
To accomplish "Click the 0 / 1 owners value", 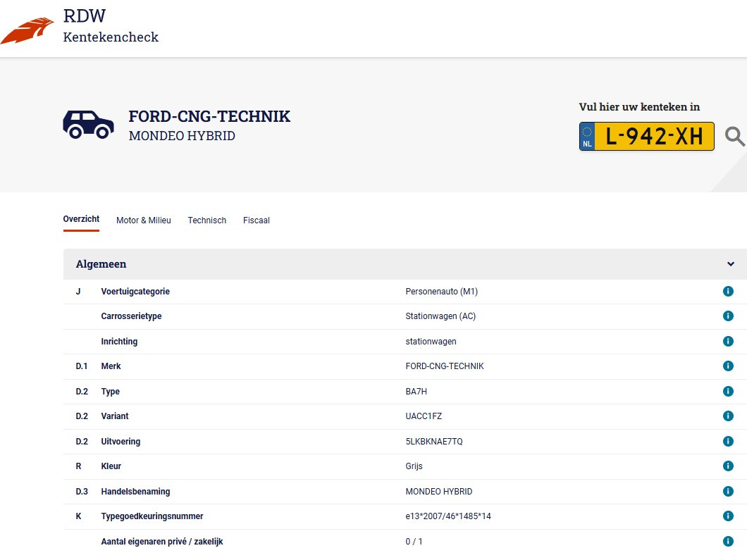I will [x=414, y=542].
